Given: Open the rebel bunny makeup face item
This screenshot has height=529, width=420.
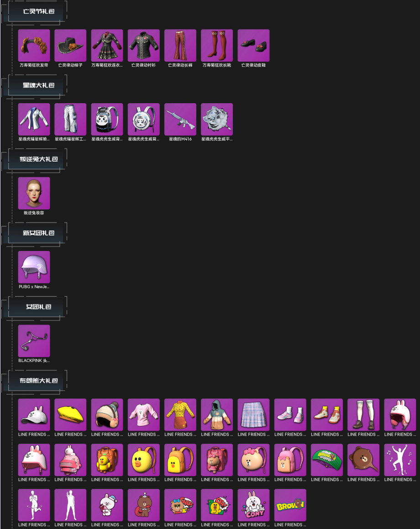Looking at the screenshot, I should pos(34,193).
